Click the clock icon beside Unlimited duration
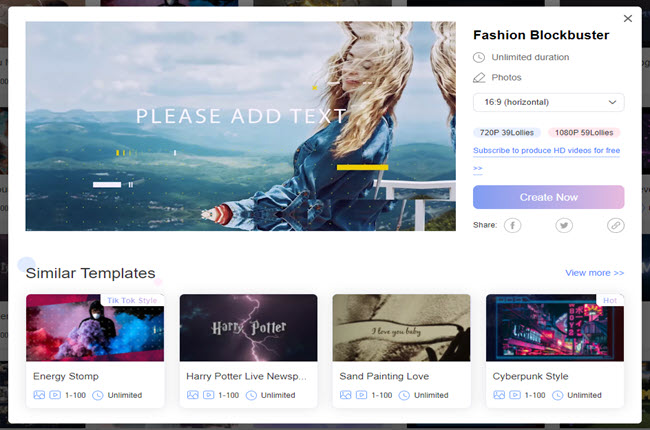 pyautogui.click(x=479, y=58)
